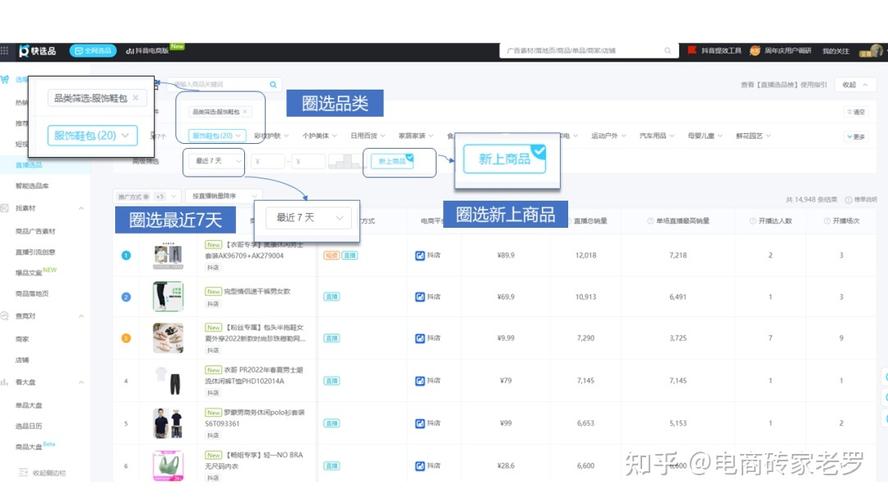Image resolution: width=888 pixels, height=500 pixels.
Task: Open the 母婴儿童 category dropdown
Action: 705,136
